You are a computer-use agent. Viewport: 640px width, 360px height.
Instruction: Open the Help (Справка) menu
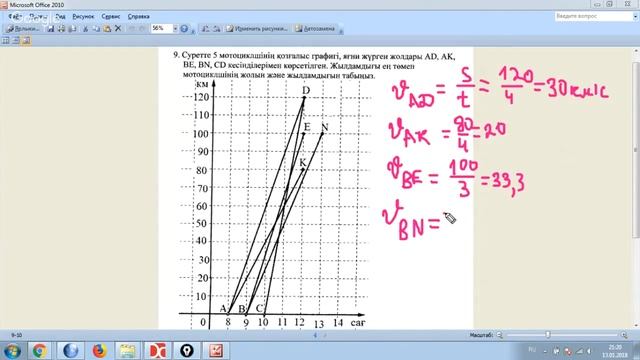click(x=138, y=17)
